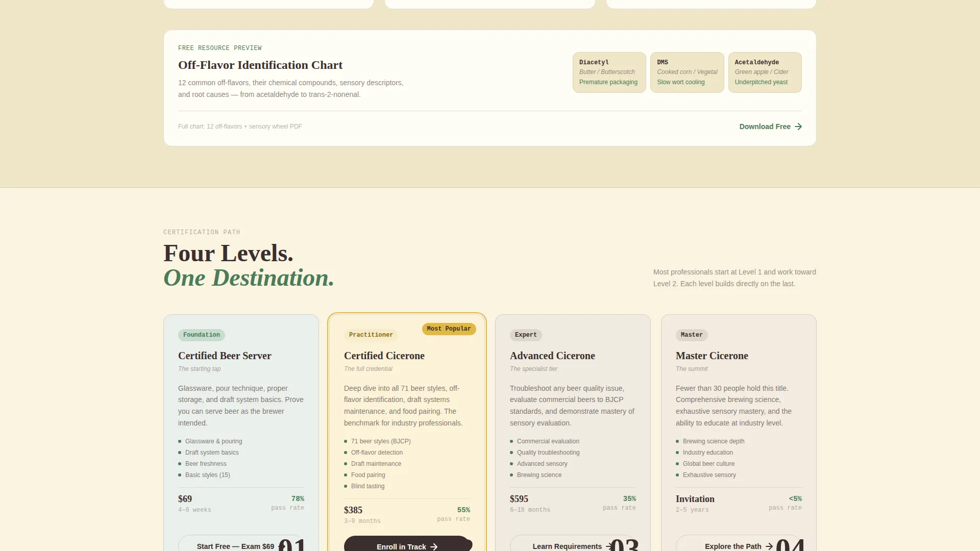Click the Premature packaging cause text
The image size is (980, 551).
click(608, 82)
